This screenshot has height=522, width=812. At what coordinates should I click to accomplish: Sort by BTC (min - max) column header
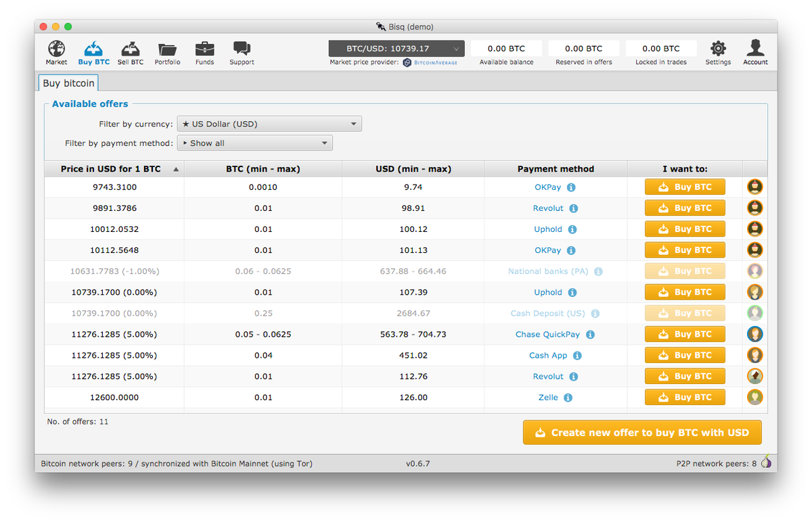pos(263,169)
